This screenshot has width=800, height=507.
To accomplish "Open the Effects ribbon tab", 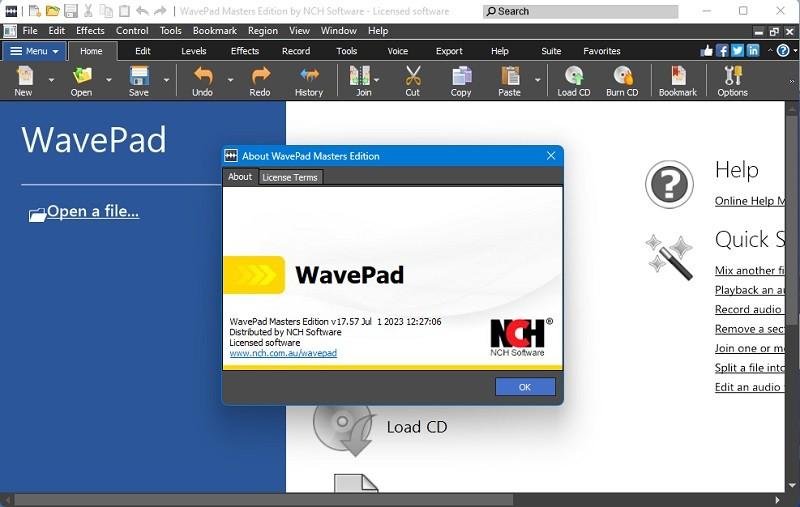I will [245, 51].
